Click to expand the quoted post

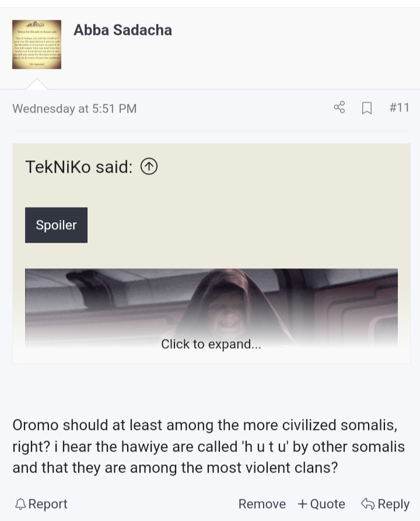click(x=211, y=344)
